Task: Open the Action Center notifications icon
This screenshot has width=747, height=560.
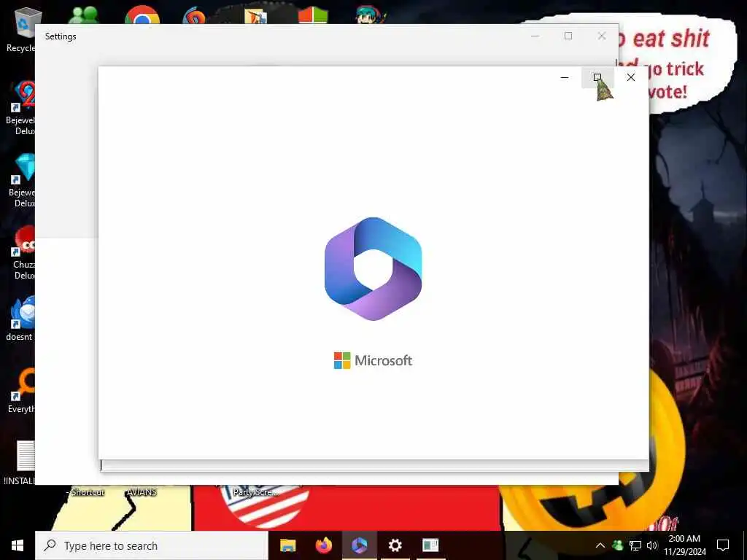Action: pos(723,545)
